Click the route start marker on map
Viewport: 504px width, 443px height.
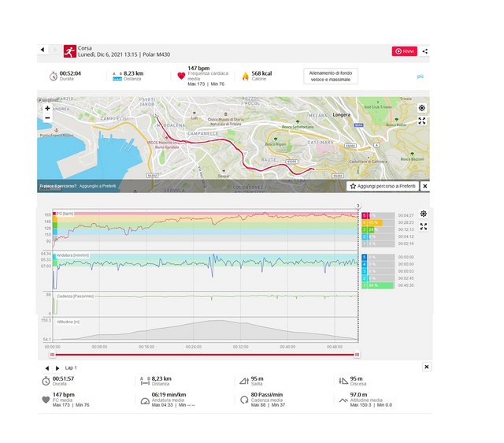click(x=155, y=115)
